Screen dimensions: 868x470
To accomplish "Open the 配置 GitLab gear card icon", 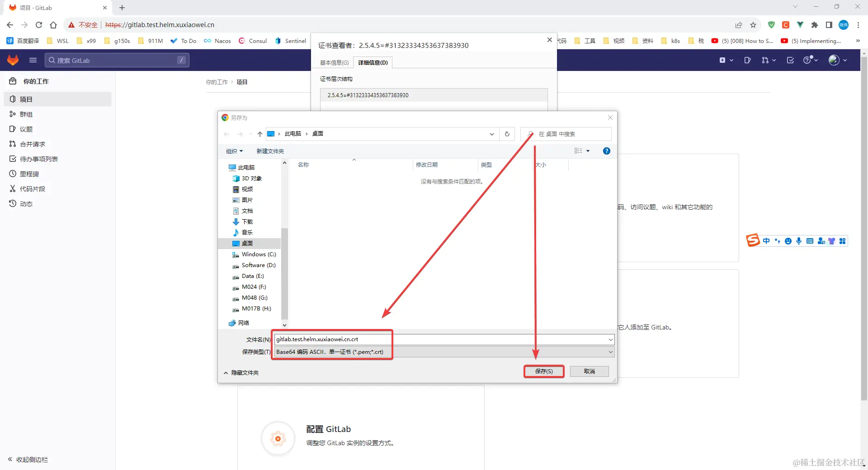I will coord(278,439).
